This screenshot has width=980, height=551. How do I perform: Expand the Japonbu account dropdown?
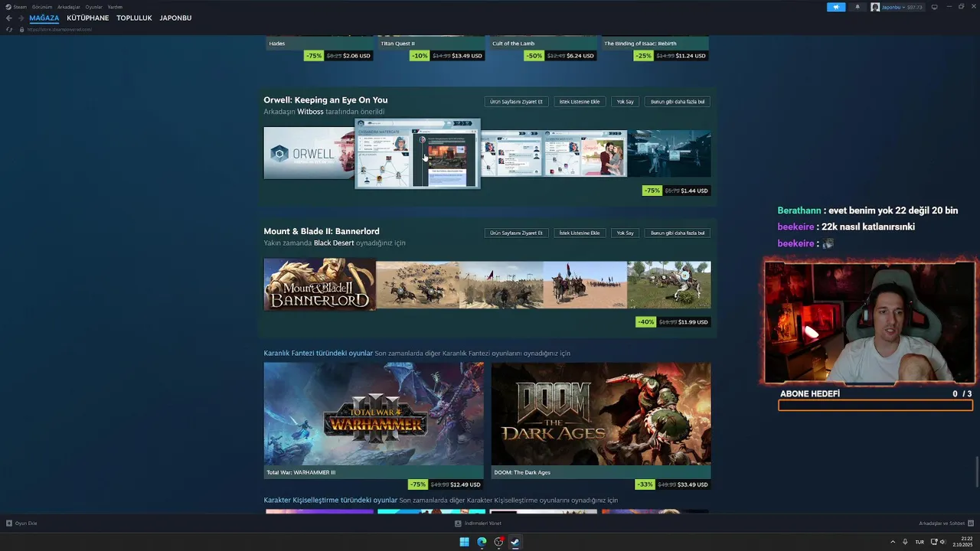click(902, 7)
